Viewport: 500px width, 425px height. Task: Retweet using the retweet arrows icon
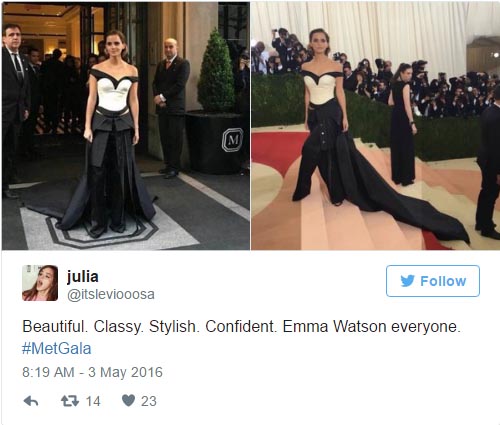point(70,401)
